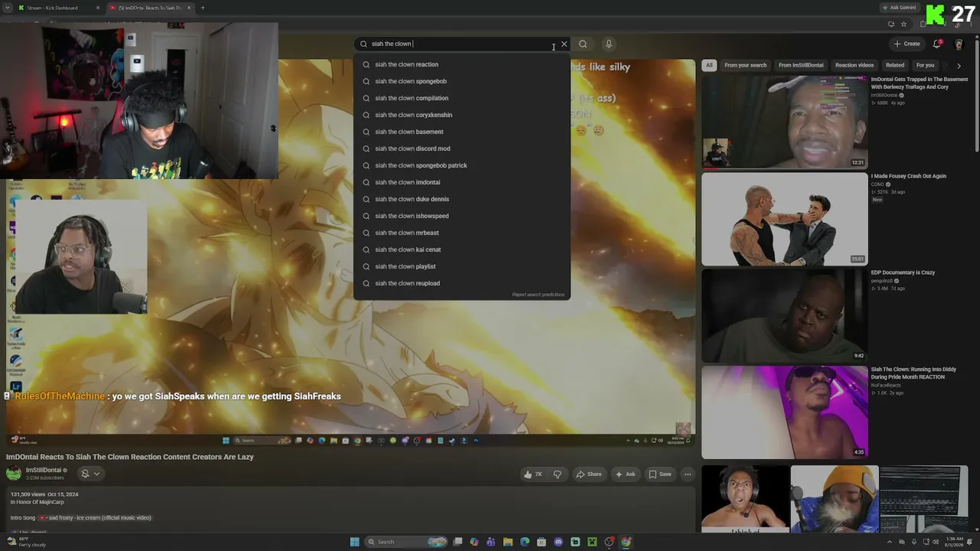Choose suggestion 'siah the clown duke dennis'

(x=462, y=199)
